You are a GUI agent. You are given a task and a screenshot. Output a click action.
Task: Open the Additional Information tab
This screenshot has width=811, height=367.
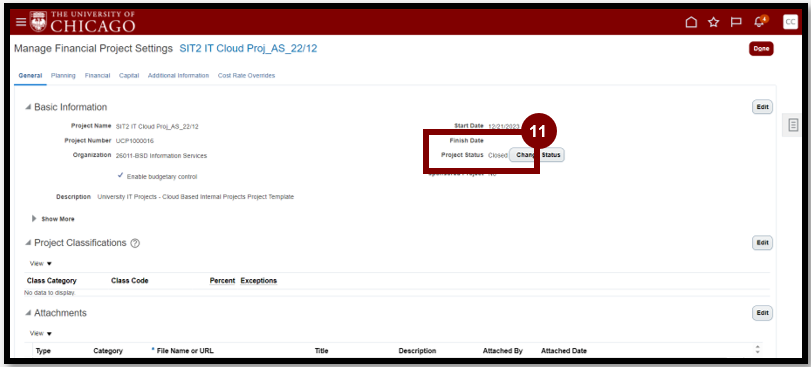click(178, 75)
